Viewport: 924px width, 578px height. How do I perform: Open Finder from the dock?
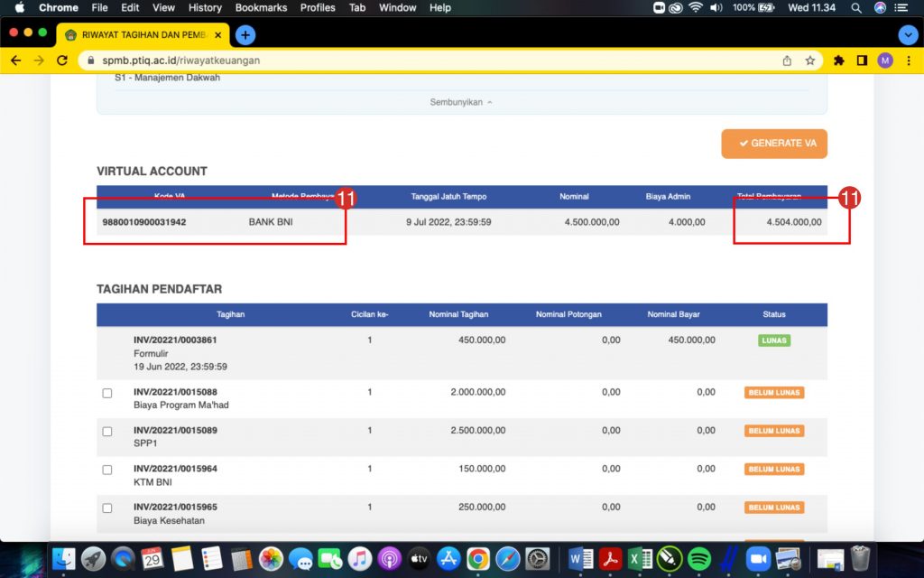point(64,558)
